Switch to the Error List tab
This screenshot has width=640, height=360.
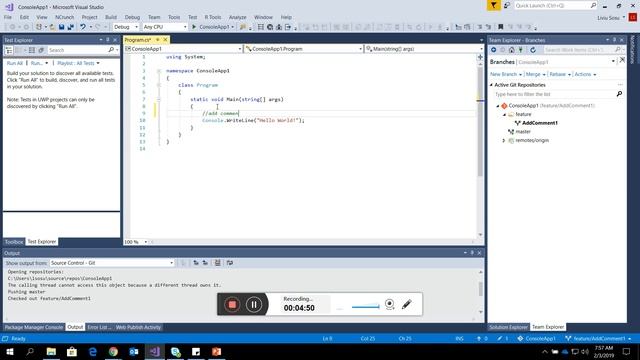[x=99, y=327]
